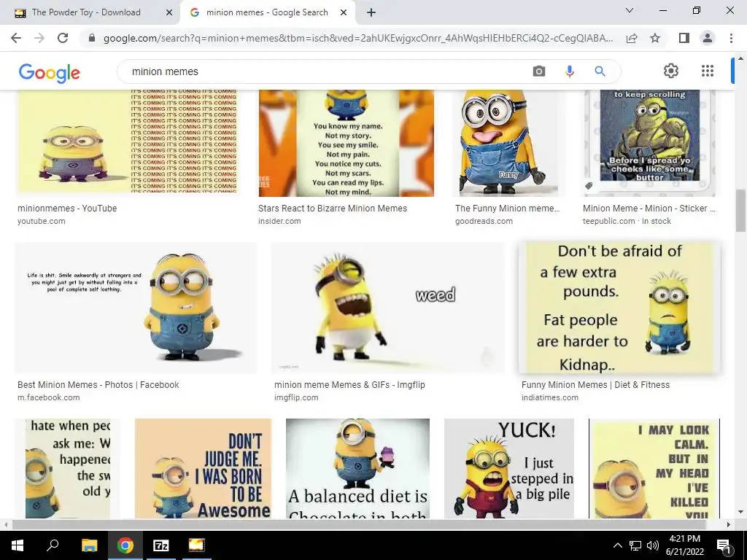This screenshot has width=747, height=560.
Task: Open Chrome's three-dot menu
Action: (731, 38)
